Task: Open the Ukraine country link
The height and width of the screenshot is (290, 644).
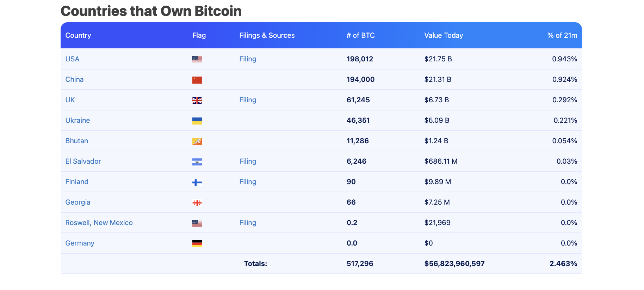Action: click(78, 120)
